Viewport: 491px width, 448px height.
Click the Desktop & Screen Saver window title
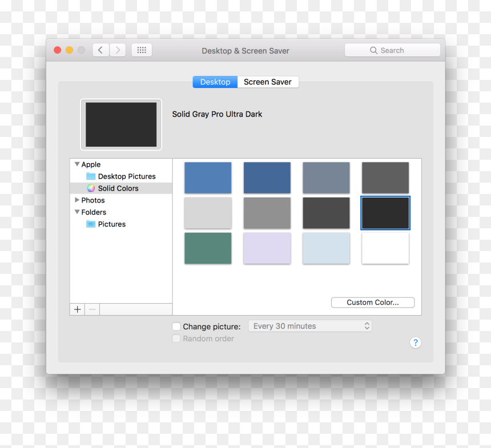(246, 51)
